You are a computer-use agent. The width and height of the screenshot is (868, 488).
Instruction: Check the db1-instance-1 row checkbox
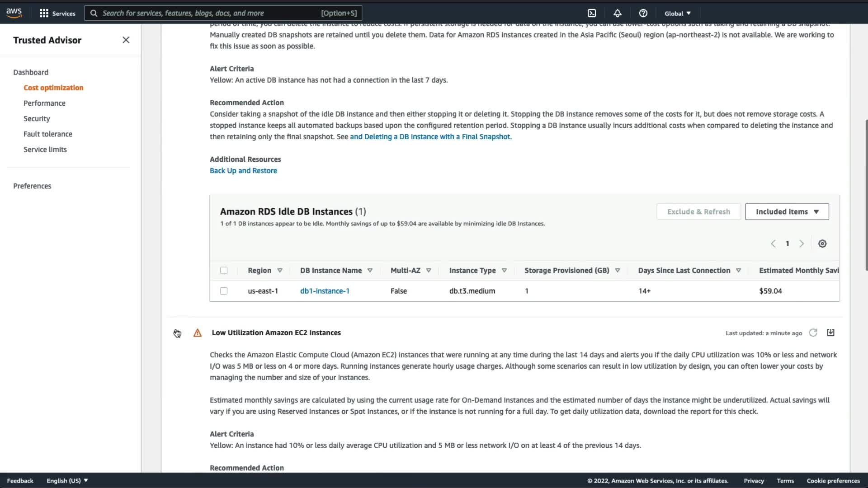coord(224,291)
